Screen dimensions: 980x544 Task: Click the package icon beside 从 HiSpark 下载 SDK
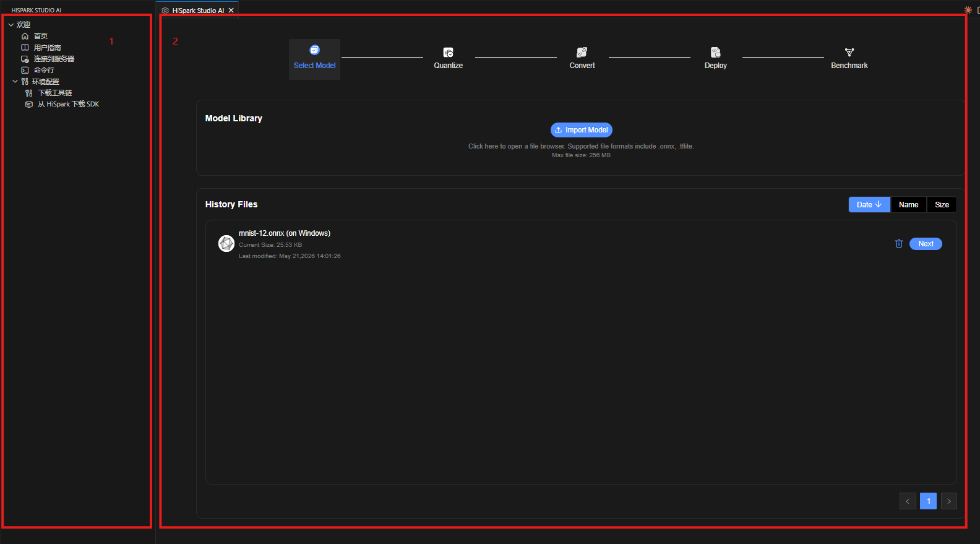[29, 104]
